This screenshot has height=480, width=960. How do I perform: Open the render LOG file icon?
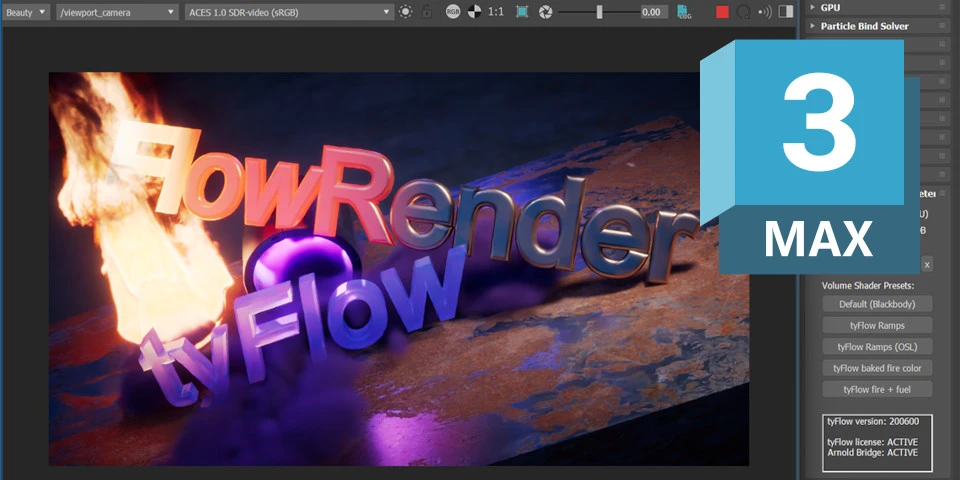pyautogui.click(x=684, y=12)
